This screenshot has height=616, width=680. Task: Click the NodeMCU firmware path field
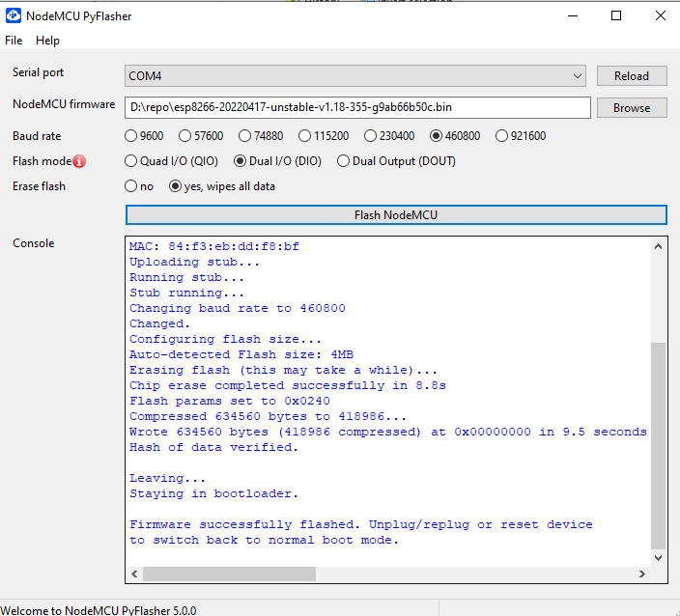(x=357, y=107)
